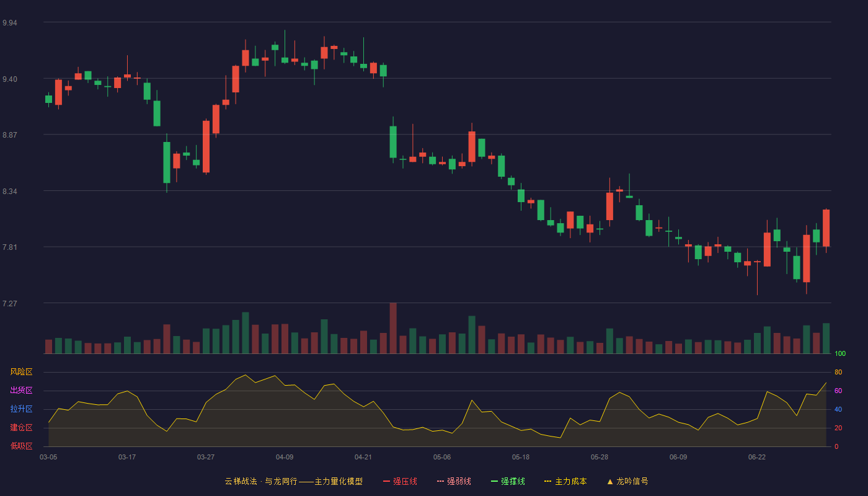
Task: Toggle the 主力成本 legend series
Action: pos(565,481)
